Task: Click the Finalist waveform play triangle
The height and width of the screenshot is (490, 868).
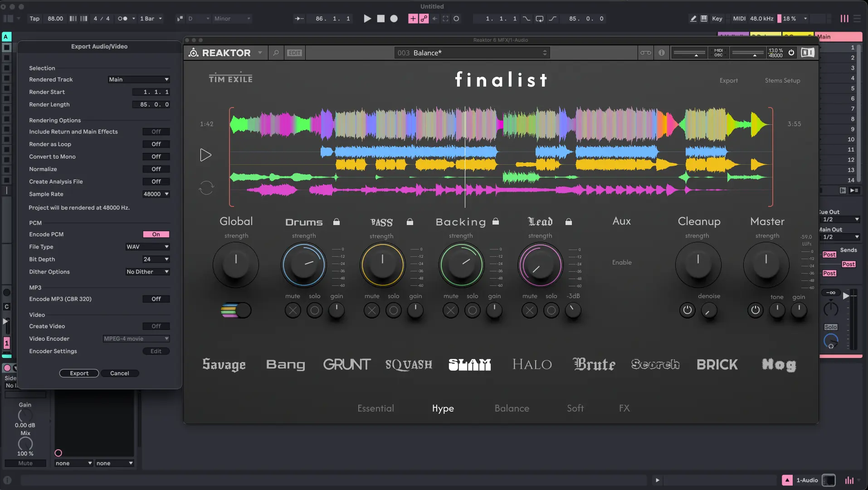Action: (x=206, y=155)
